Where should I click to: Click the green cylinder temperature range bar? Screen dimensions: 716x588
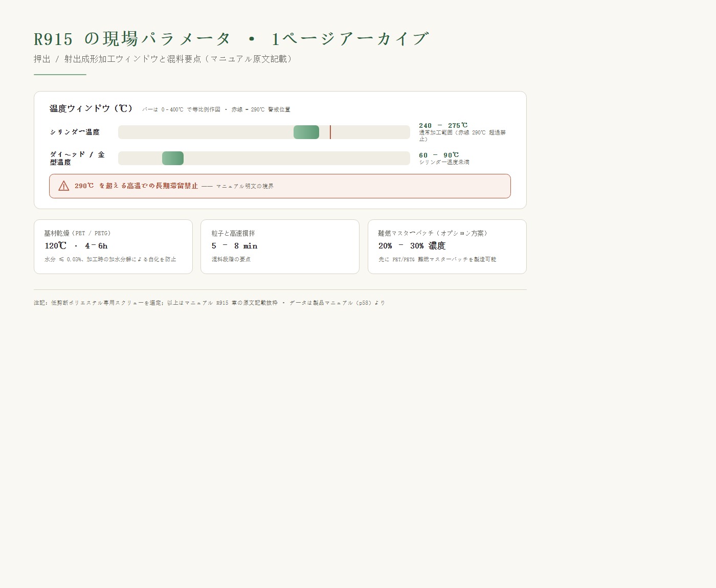[x=306, y=132]
